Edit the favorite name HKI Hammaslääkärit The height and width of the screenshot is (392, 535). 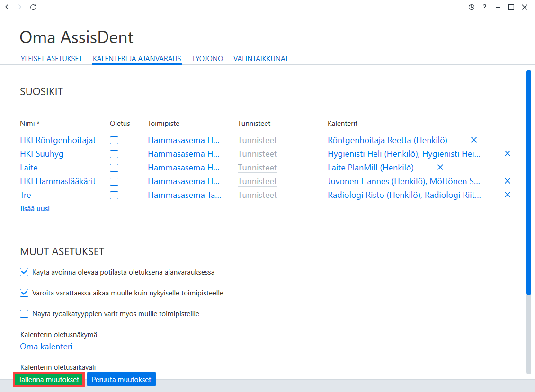pyautogui.click(x=58, y=181)
